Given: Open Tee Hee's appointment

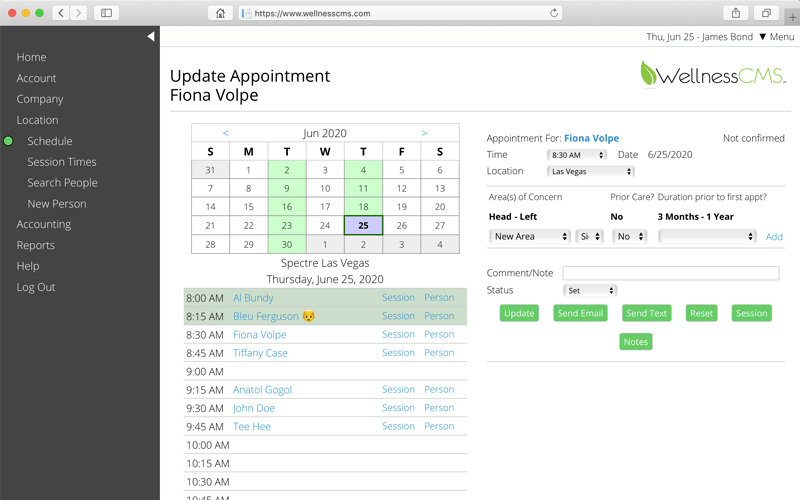Looking at the screenshot, I should click(x=252, y=427).
